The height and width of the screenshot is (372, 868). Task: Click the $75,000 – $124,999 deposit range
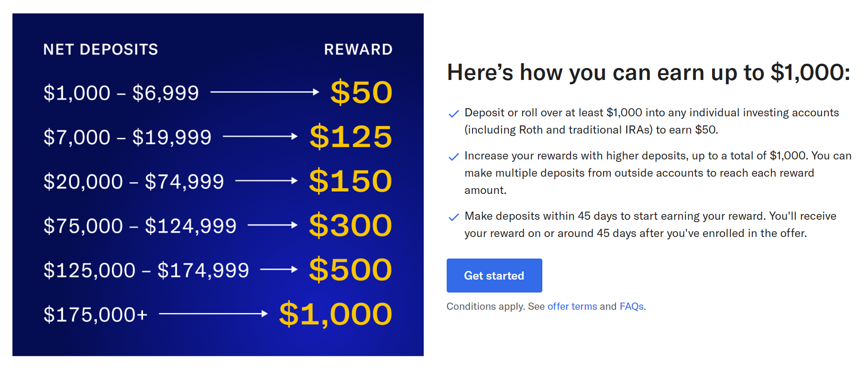point(140,226)
